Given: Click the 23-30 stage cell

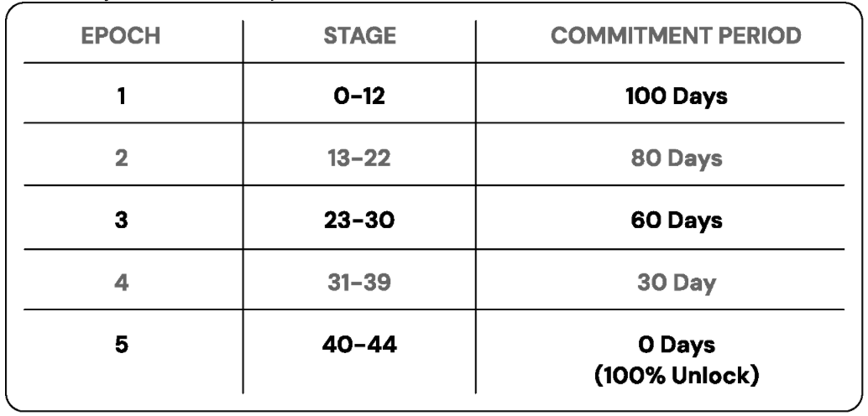Looking at the screenshot, I should (360, 221).
